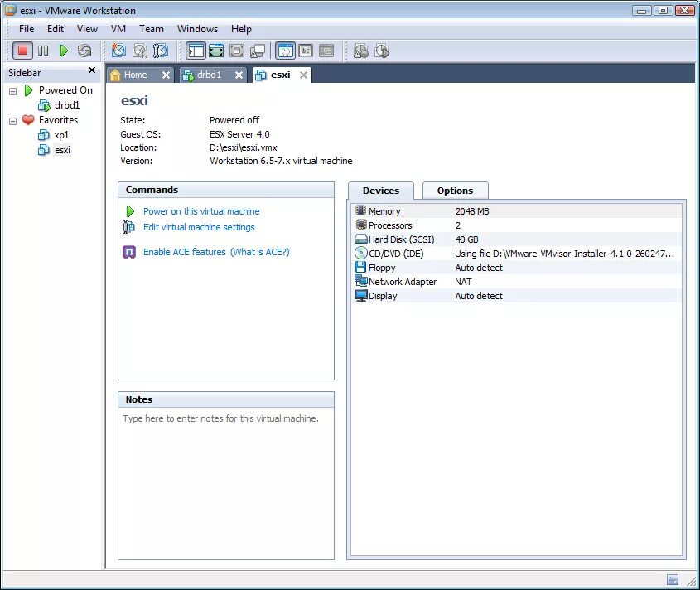Select the CD/DVD (IDE) device row
The image size is (700, 590).
tap(518, 254)
